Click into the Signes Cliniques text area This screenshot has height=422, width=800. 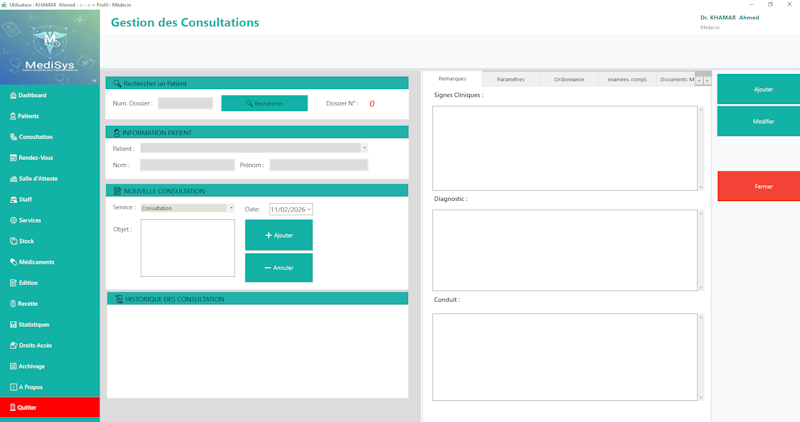565,148
